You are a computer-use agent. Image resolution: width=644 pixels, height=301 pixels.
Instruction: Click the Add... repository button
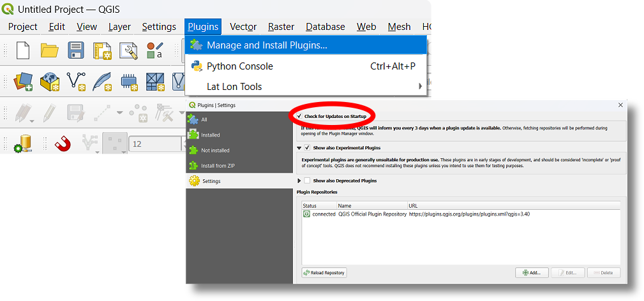tap(532, 273)
